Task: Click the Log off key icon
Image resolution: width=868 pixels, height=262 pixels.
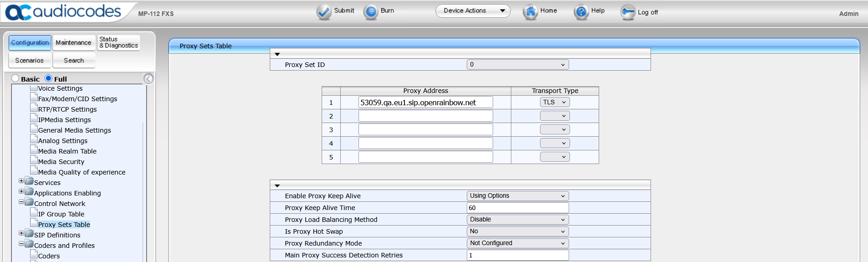Action: click(628, 12)
